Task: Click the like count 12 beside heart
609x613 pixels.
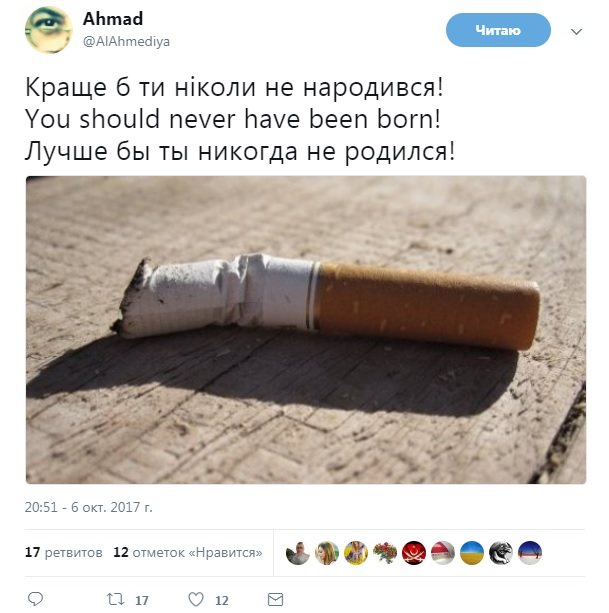Action: [222, 600]
